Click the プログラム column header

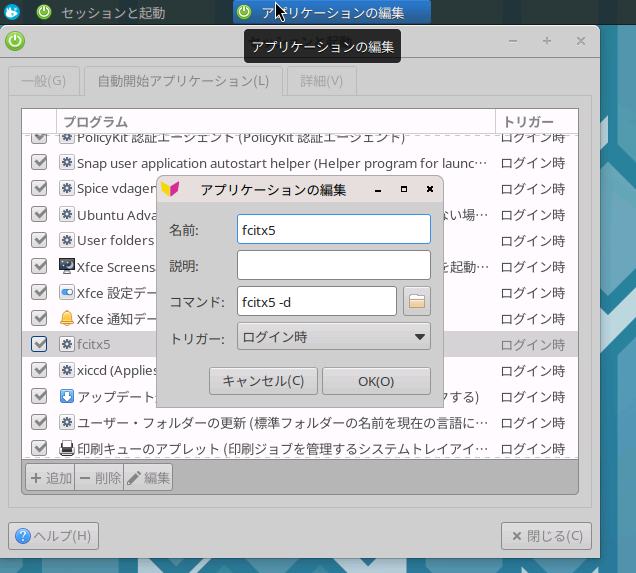276,121
